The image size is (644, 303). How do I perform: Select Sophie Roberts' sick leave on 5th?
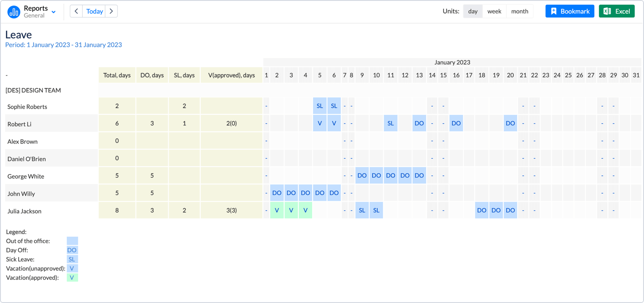coord(320,106)
